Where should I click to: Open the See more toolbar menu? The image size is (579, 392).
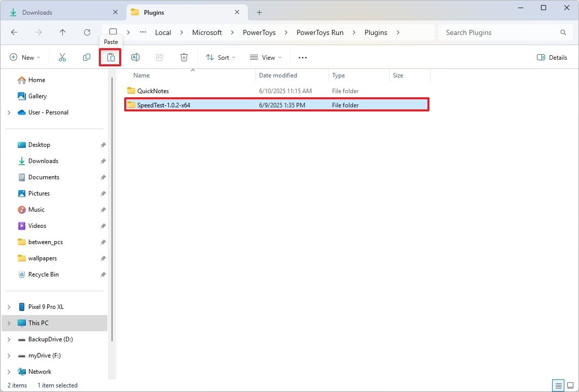click(302, 57)
